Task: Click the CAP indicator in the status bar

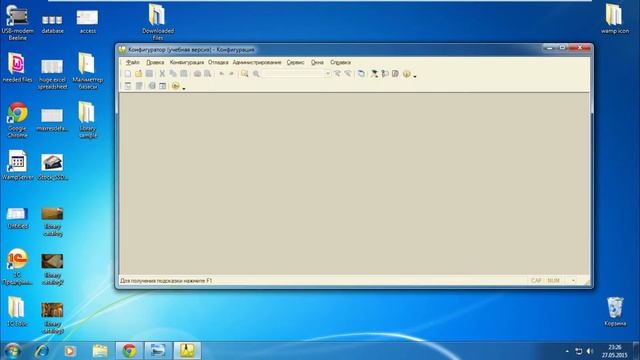Action: point(536,281)
